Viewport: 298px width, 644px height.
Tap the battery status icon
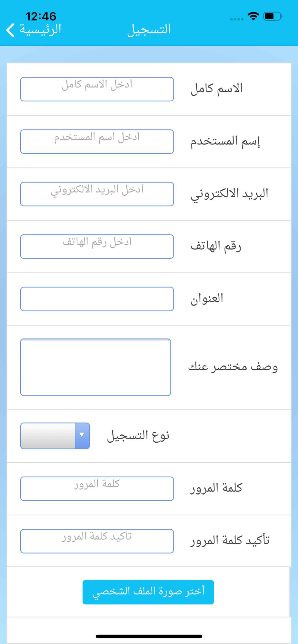tap(273, 16)
